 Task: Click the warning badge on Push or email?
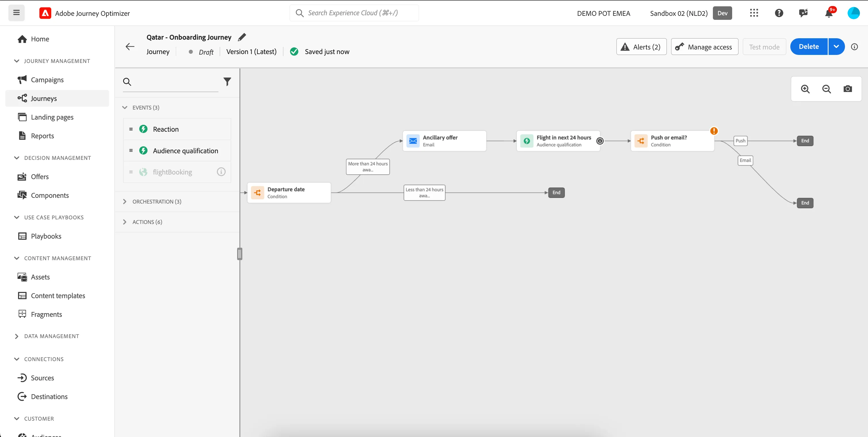[714, 131]
